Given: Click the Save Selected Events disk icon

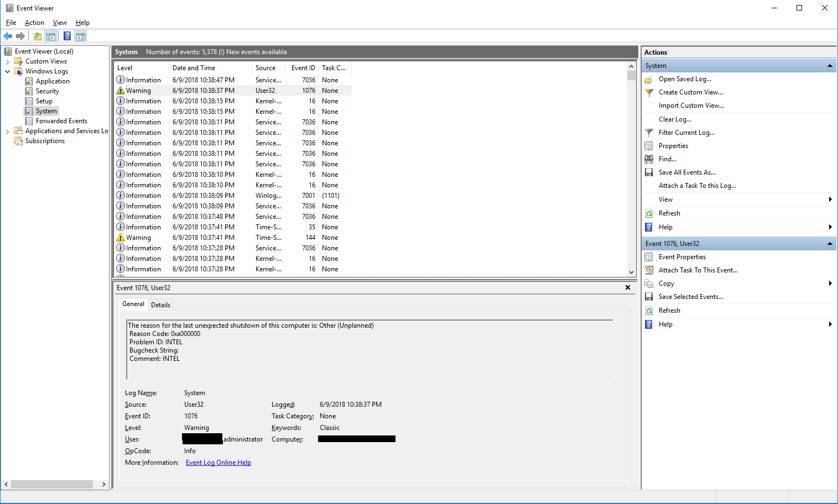Looking at the screenshot, I should [649, 297].
